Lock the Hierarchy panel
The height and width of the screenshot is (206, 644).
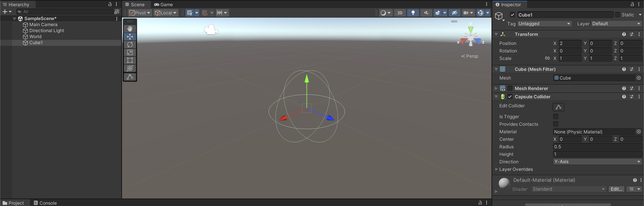click(110, 4)
